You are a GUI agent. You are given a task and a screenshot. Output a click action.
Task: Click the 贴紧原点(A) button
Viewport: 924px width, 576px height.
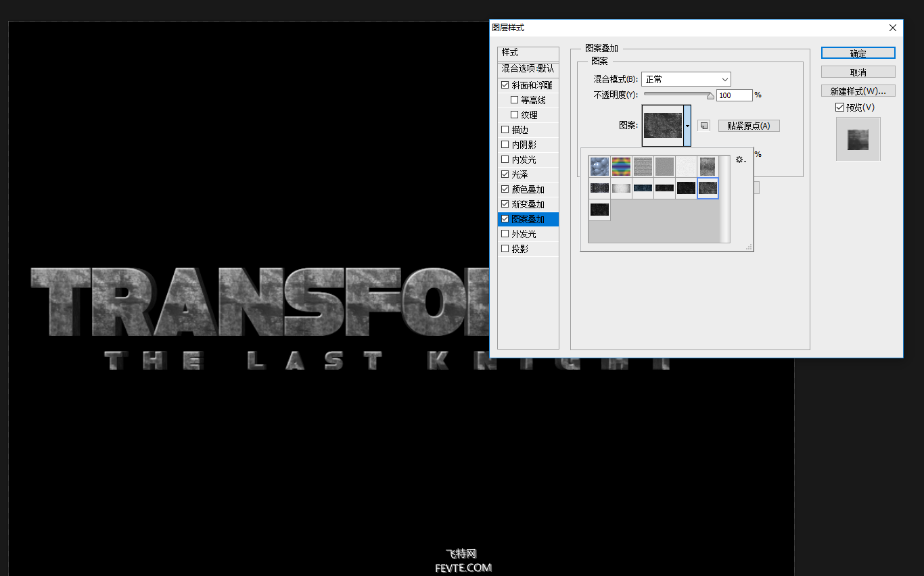point(749,126)
